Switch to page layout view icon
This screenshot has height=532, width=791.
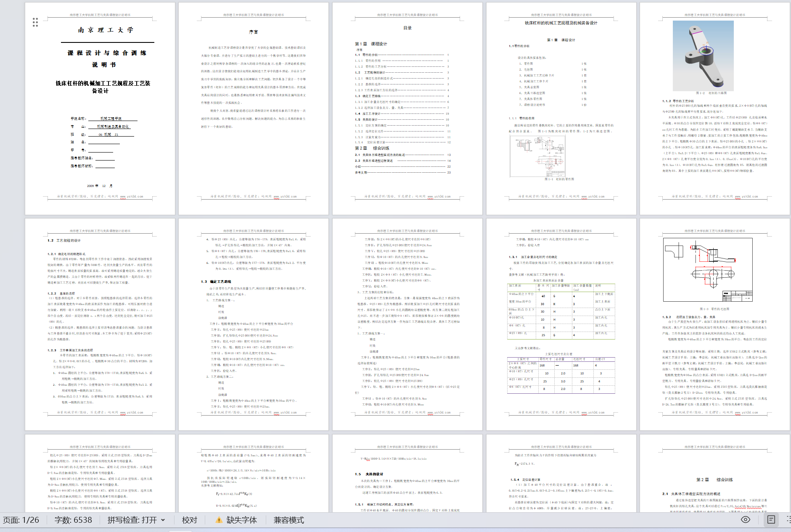click(771, 520)
